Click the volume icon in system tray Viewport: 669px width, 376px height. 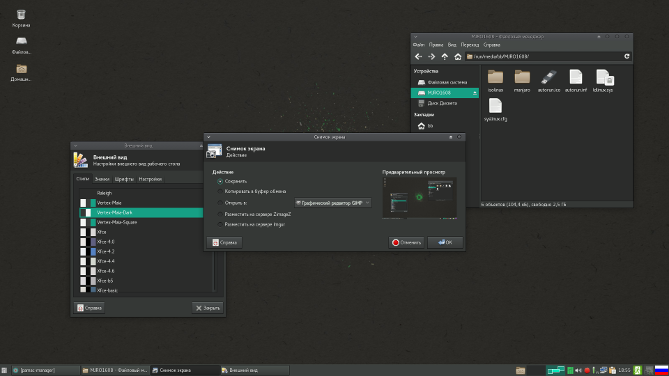coord(578,370)
